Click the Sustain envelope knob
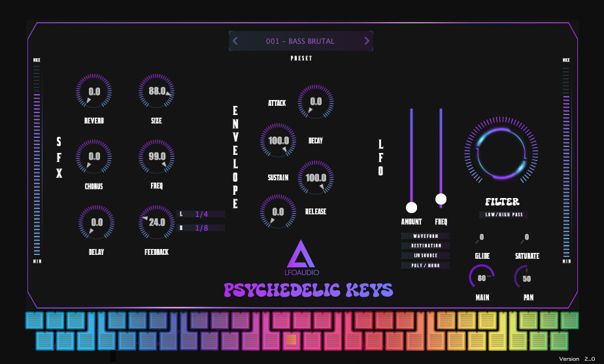Image resolution: width=604 pixels, height=364 pixels. (x=316, y=178)
